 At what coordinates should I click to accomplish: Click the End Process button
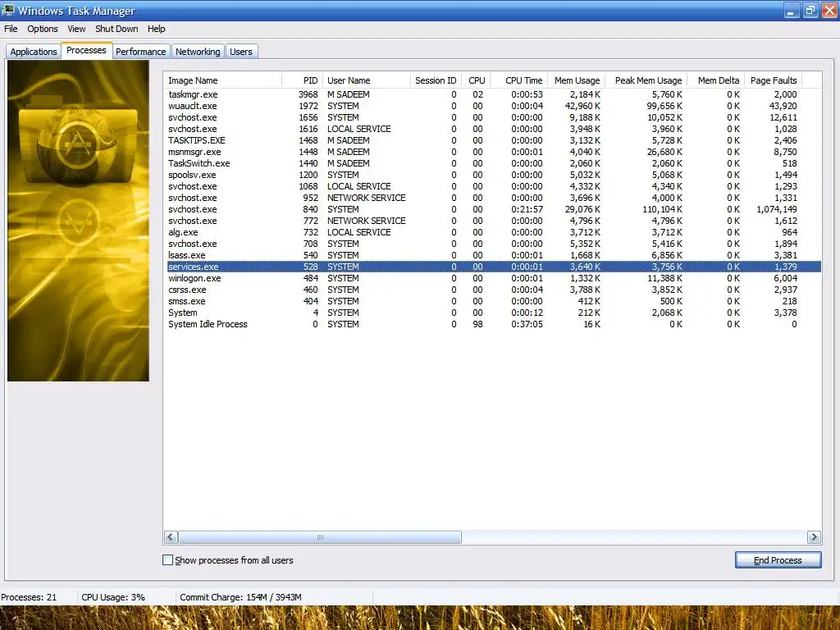point(778,559)
